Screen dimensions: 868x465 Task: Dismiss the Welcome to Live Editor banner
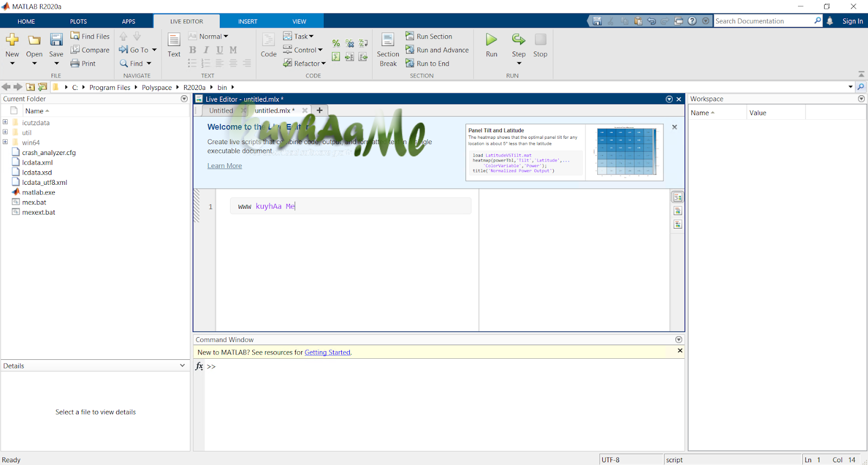(674, 127)
